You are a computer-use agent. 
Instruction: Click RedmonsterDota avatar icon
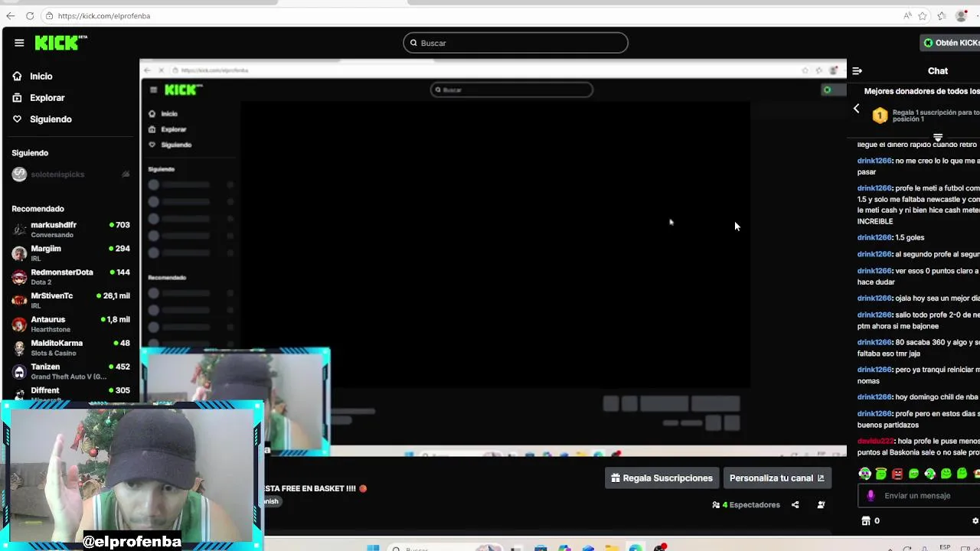click(x=19, y=277)
